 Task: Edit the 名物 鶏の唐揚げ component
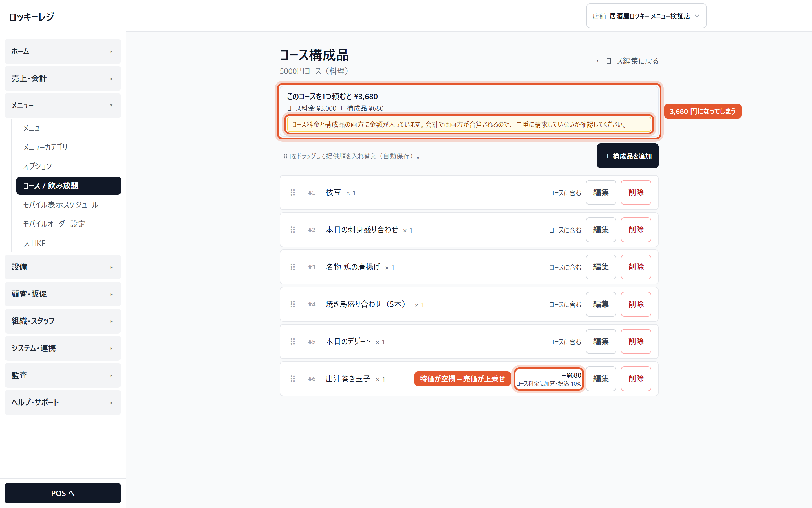click(601, 267)
